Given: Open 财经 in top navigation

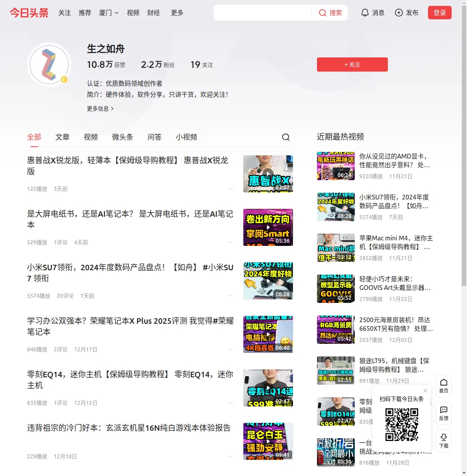Looking at the screenshot, I should coord(154,13).
